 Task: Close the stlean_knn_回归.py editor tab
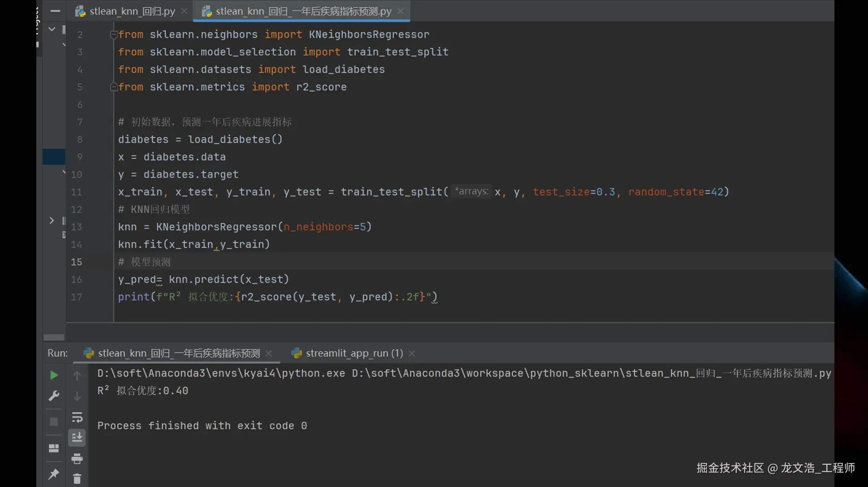tap(184, 11)
